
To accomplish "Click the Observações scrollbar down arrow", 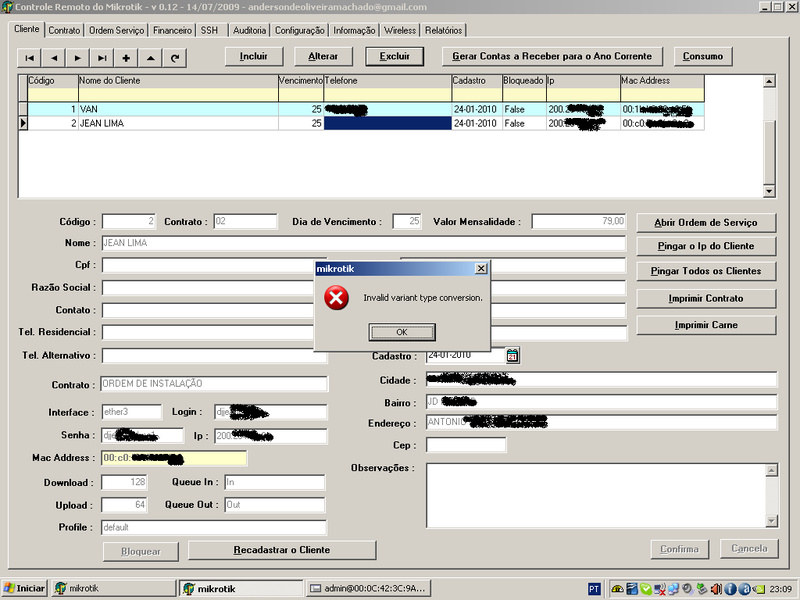I will click(x=771, y=520).
